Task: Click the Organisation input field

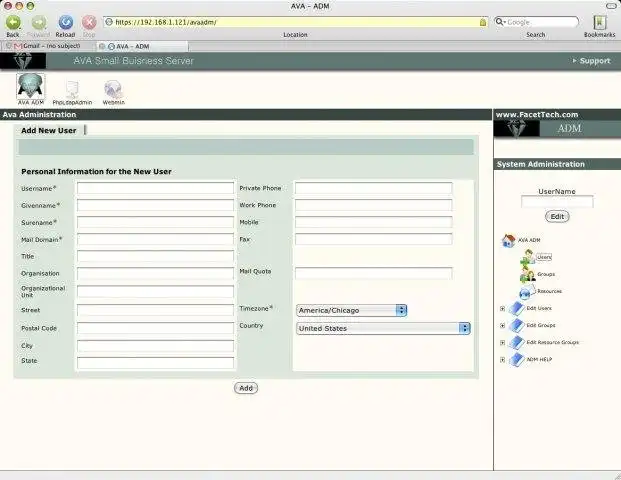Action: pos(155,273)
